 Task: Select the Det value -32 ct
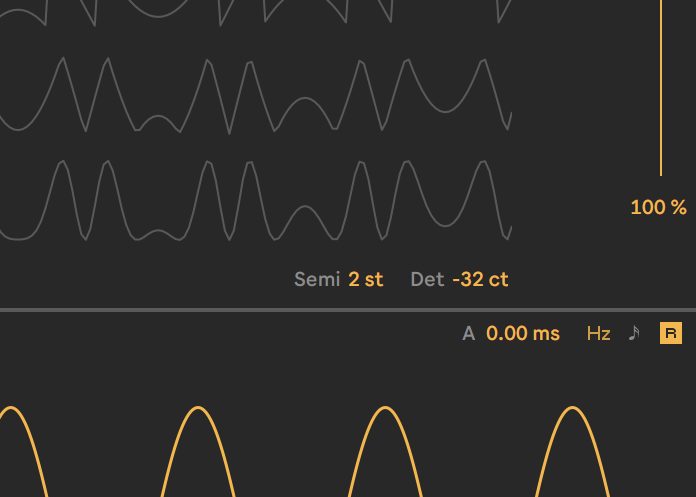pyautogui.click(x=480, y=279)
